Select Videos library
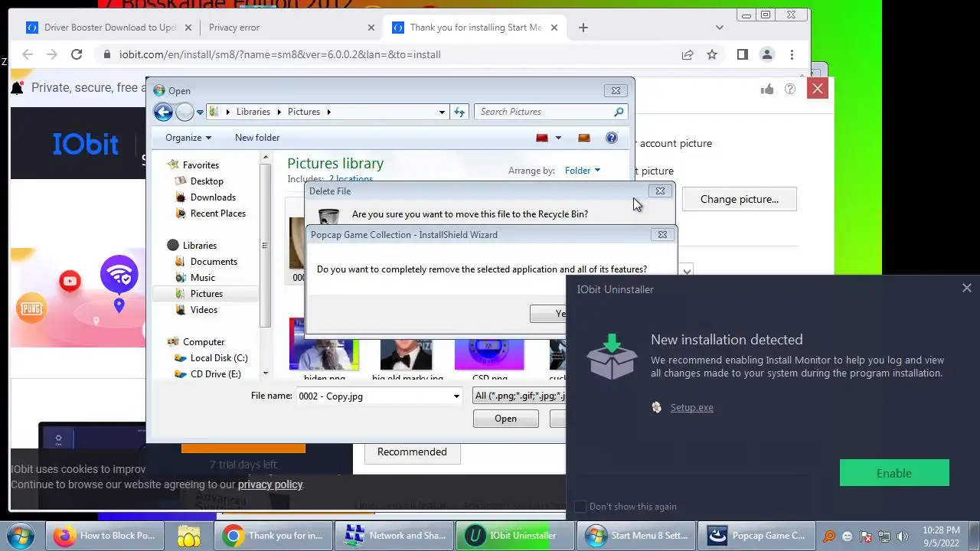The image size is (980, 551). (x=204, y=310)
